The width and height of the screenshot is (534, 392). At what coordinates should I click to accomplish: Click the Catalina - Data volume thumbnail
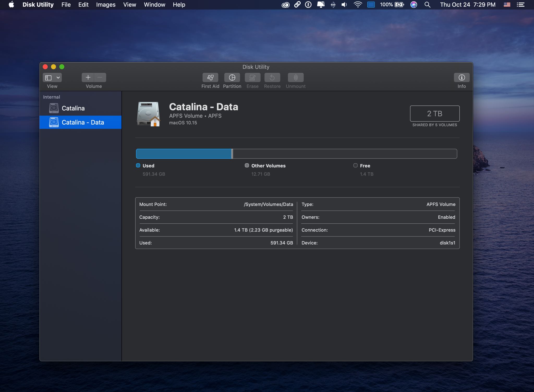53,122
